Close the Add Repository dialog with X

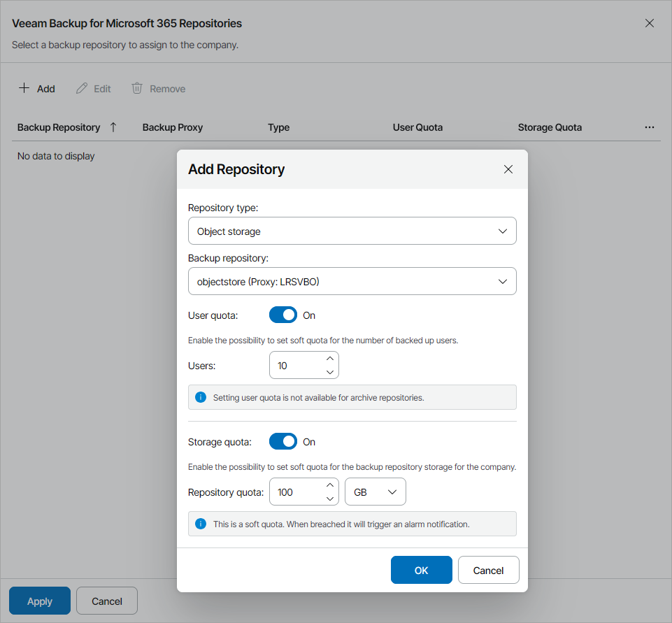[x=508, y=169]
